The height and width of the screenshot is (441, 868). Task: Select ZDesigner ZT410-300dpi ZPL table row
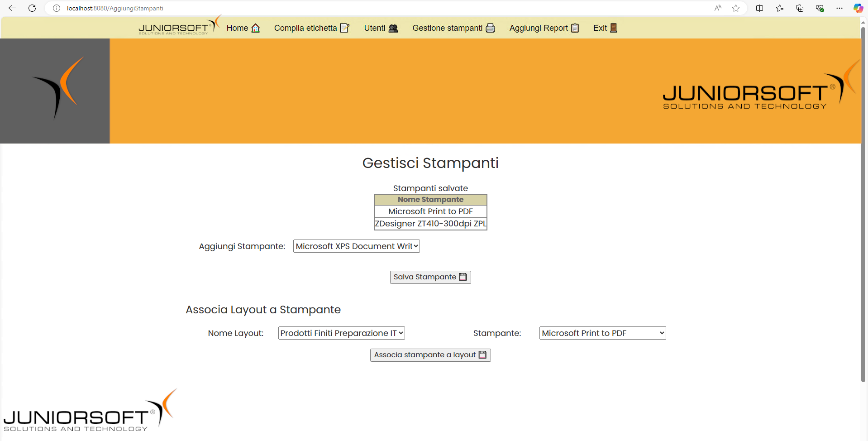click(430, 224)
